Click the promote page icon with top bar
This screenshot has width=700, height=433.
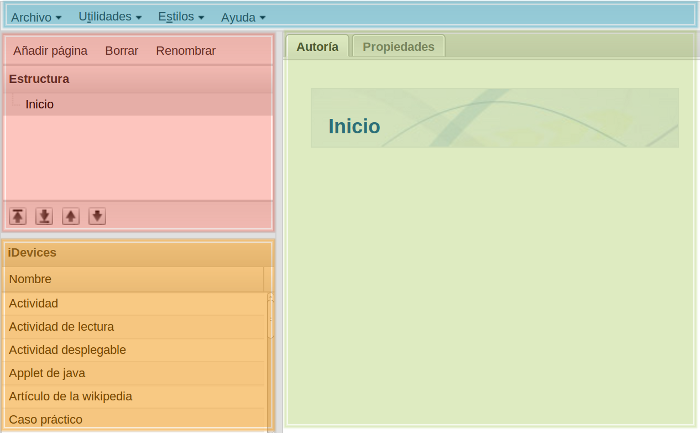pyautogui.click(x=18, y=216)
